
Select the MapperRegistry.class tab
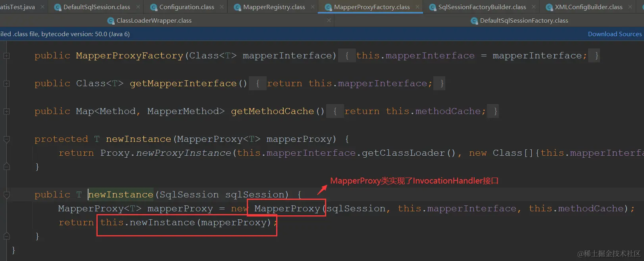coord(274,7)
